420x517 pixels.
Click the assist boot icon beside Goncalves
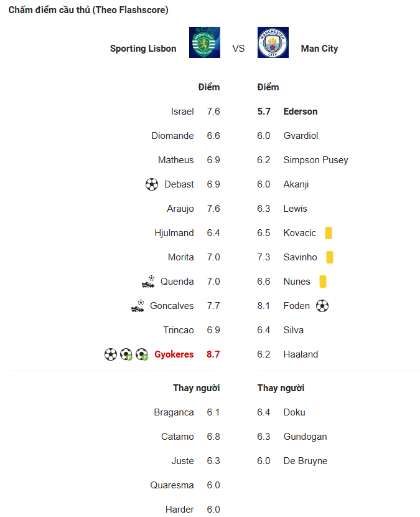click(x=138, y=306)
